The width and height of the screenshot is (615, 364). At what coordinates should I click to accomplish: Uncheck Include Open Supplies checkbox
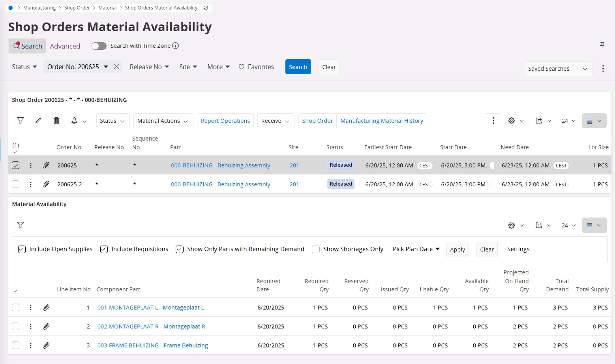[22, 250]
